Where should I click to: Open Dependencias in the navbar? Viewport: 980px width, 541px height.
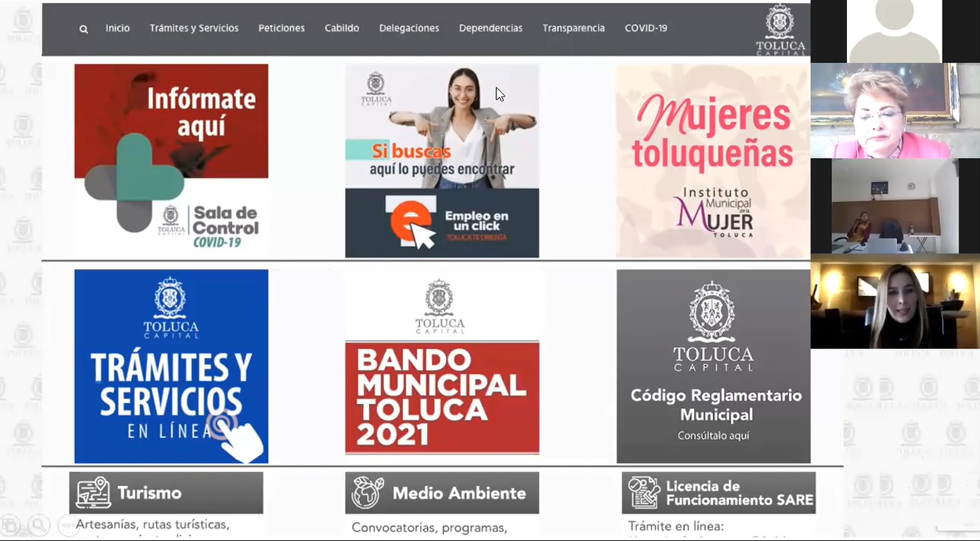point(490,28)
